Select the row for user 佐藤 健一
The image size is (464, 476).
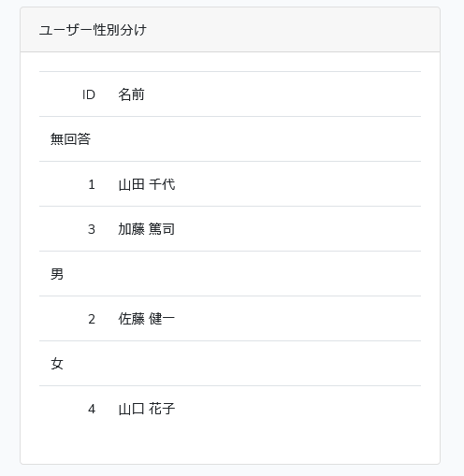tap(230, 319)
